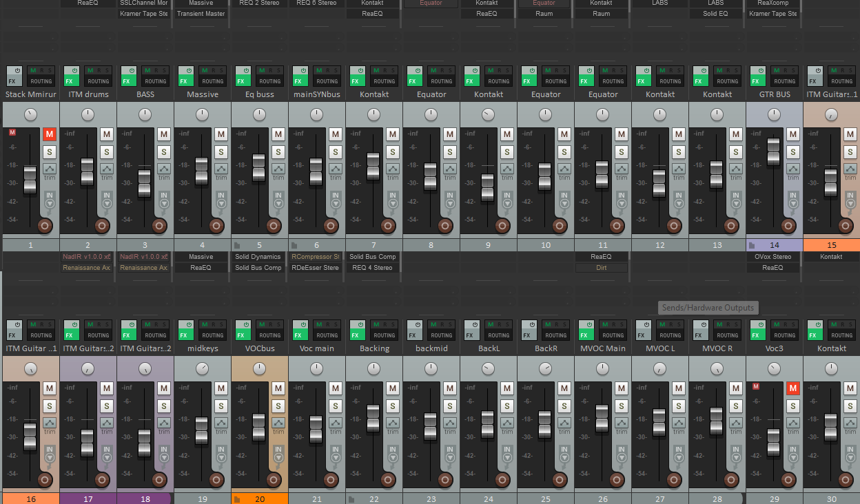Open the ROUTING button on ITM drums
Screen dimensions: 860x504
click(99, 81)
